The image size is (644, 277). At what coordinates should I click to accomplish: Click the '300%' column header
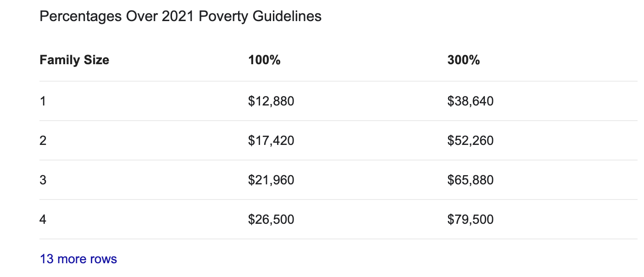click(464, 60)
